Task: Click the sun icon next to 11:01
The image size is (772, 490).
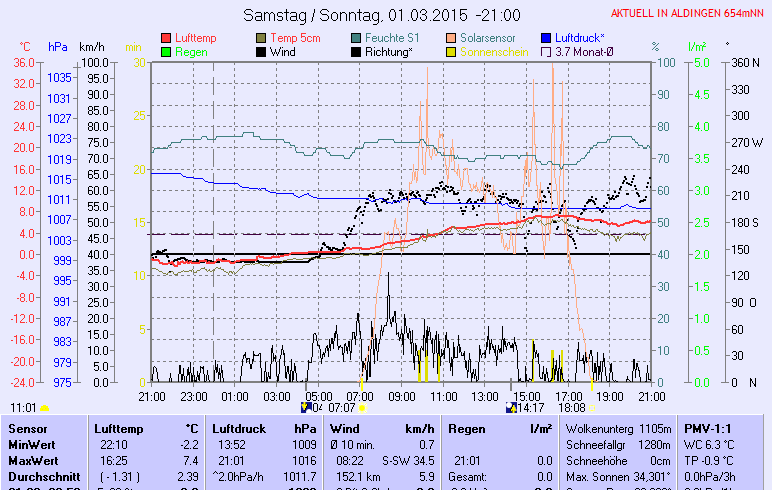Action: click(44, 409)
